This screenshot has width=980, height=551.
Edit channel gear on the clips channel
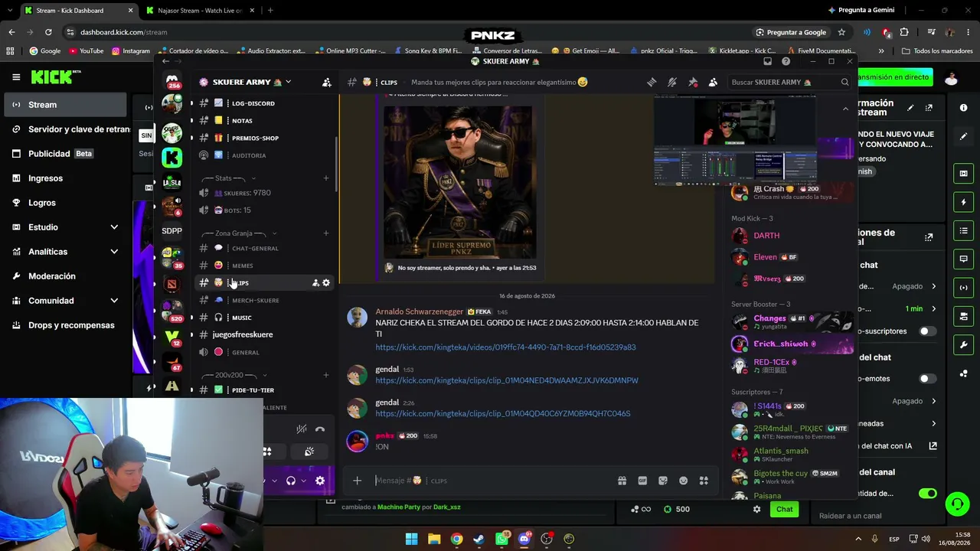326,283
